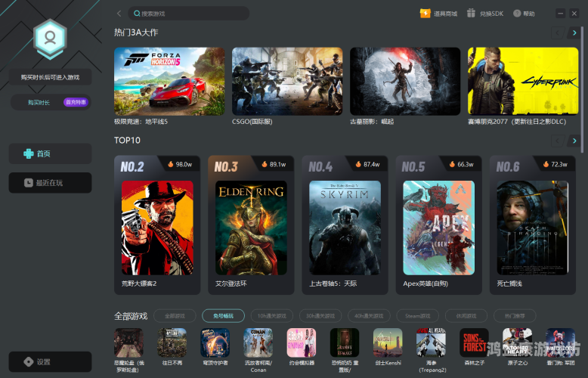Open the Watch Dogs 看门狗 game icon
Screen dimensions: 588x378
(x=560, y=342)
